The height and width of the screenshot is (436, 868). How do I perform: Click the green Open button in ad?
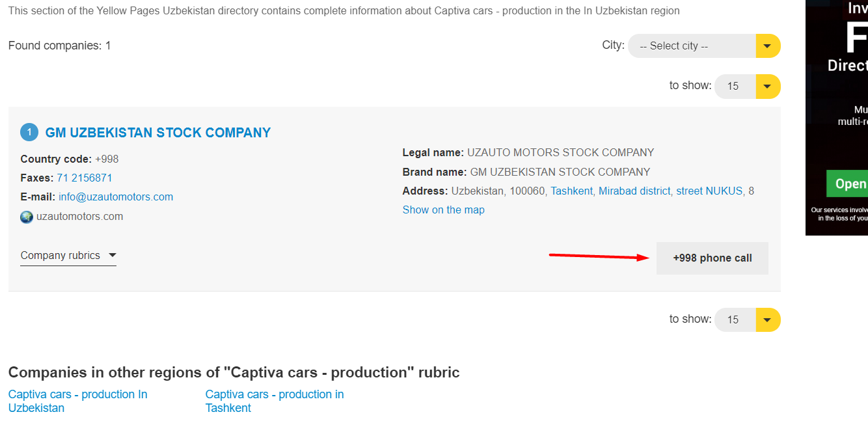pos(847,184)
